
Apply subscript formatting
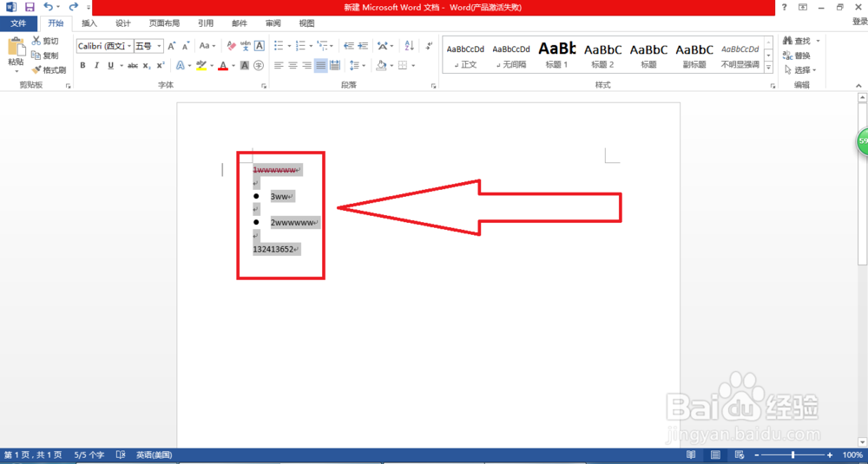click(x=146, y=65)
